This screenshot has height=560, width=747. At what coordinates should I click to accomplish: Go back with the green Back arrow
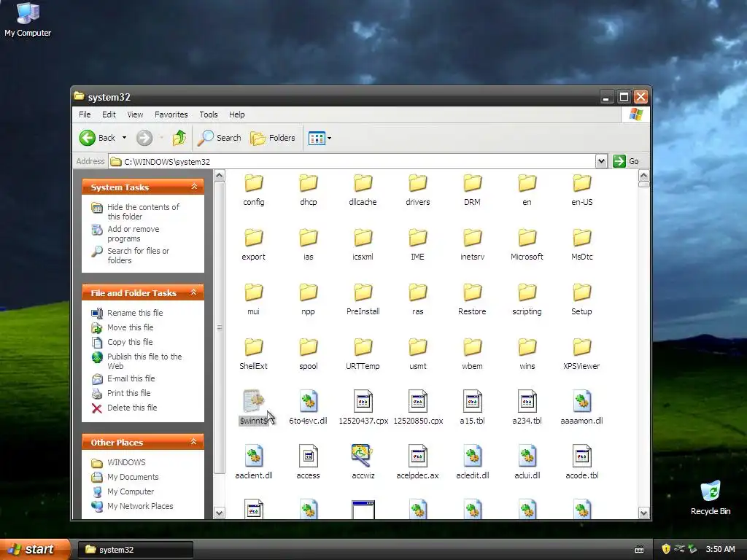tap(98, 138)
